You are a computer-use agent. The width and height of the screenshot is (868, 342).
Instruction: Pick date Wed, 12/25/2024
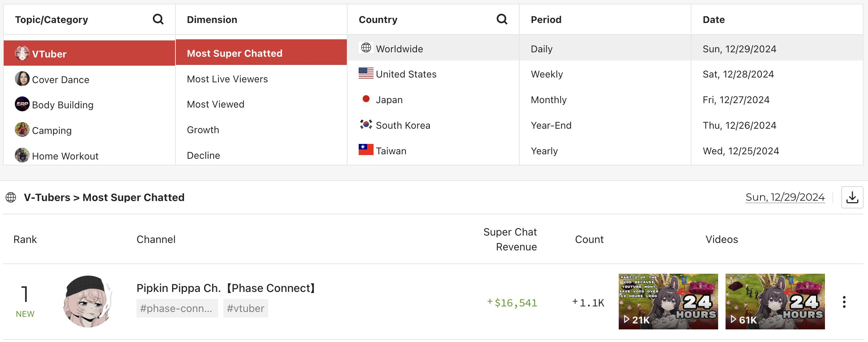[777, 151]
